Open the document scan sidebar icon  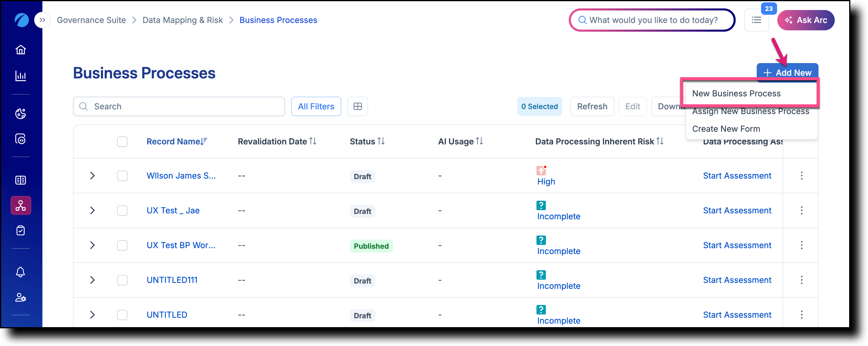point(21,139)
